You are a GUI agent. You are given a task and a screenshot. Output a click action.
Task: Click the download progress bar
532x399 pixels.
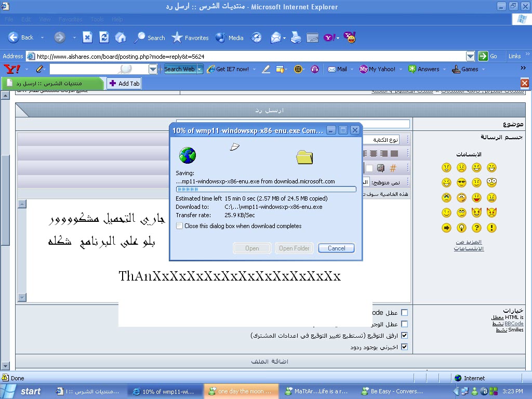tap(266, 189)
